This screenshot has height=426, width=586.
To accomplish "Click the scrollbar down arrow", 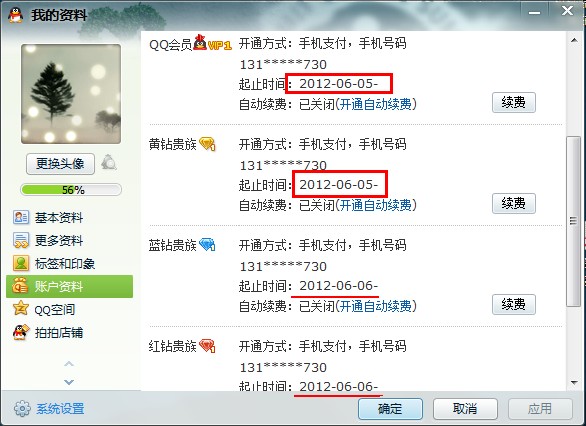I will tap(574, 382).
